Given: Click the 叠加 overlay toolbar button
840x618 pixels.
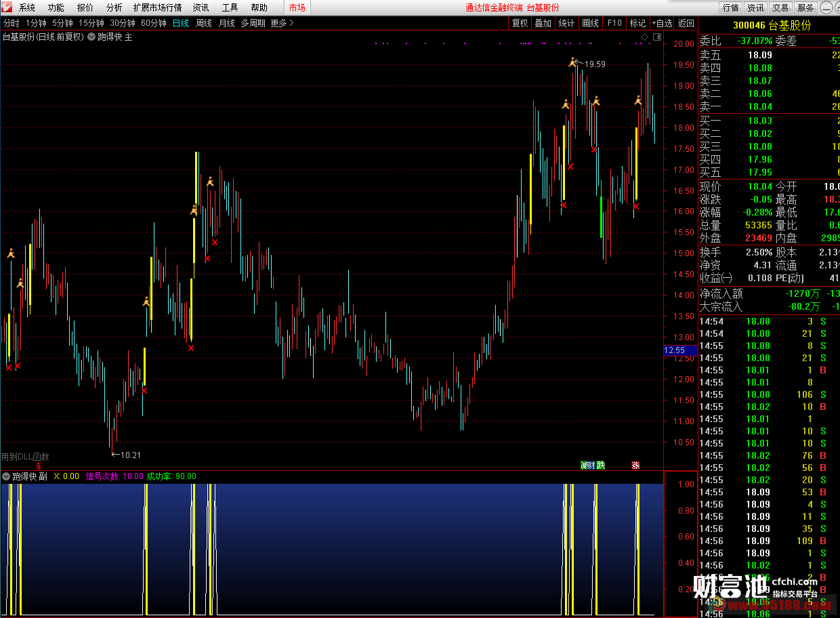Looking at the screenshot, I should tap(543, 23).
